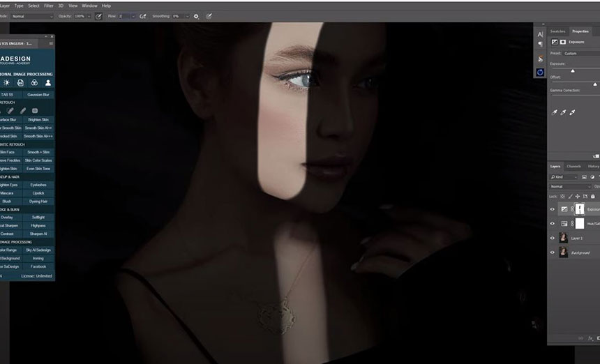Click the Lipstick button
Viewport: 600px width, 364px height.
pos(38,193)
